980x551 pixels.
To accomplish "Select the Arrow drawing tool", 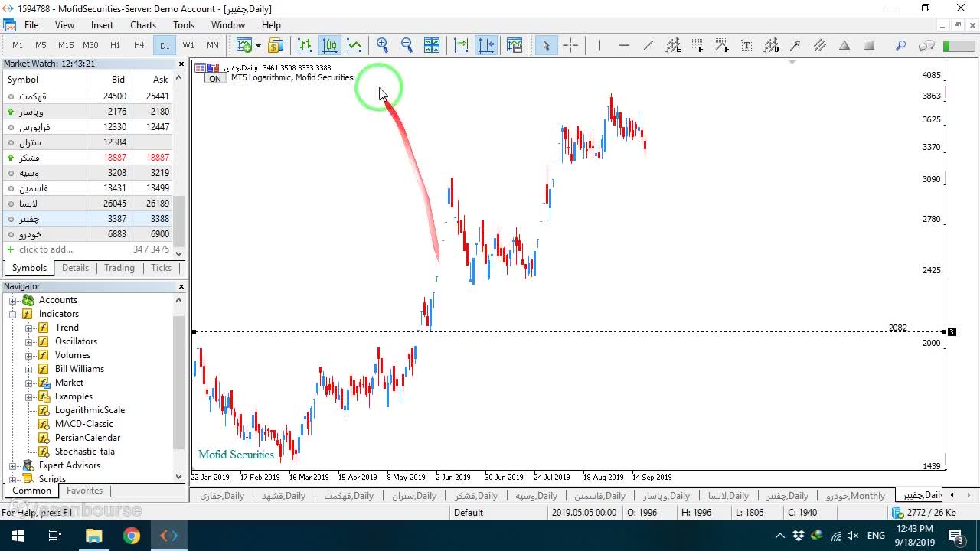I will click(795, 45).
